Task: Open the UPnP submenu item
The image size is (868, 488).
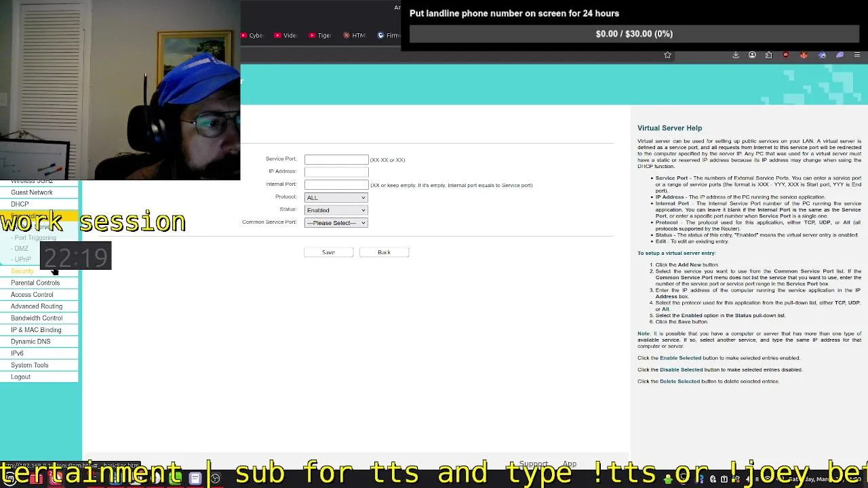Action: 21,260
